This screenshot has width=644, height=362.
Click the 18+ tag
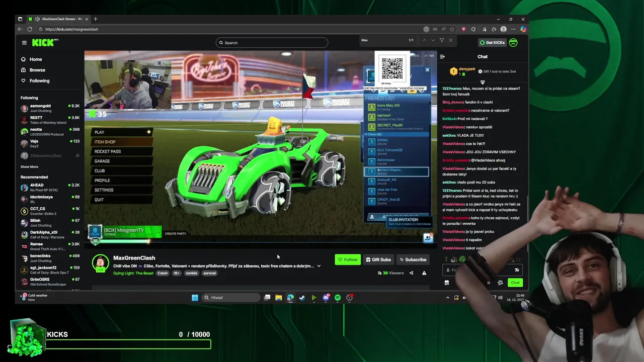click(x=177, y=273)
